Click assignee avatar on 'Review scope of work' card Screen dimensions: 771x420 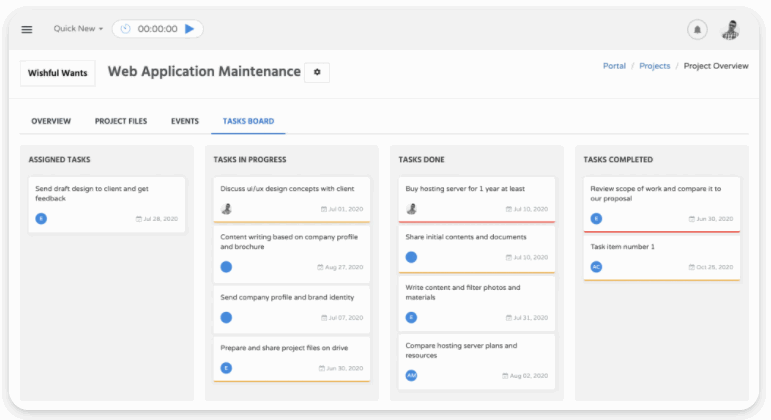[x=596, y=218]
